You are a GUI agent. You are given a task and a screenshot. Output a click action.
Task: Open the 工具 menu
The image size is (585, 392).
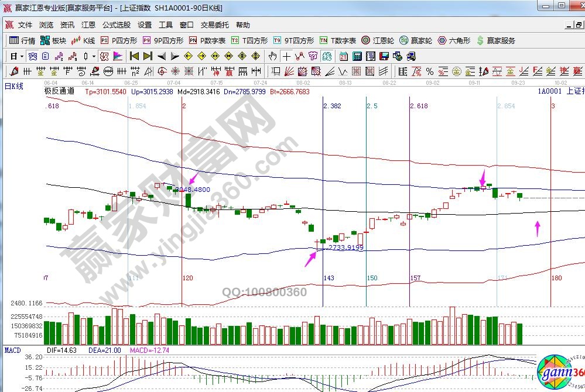(x=166, y=25)
